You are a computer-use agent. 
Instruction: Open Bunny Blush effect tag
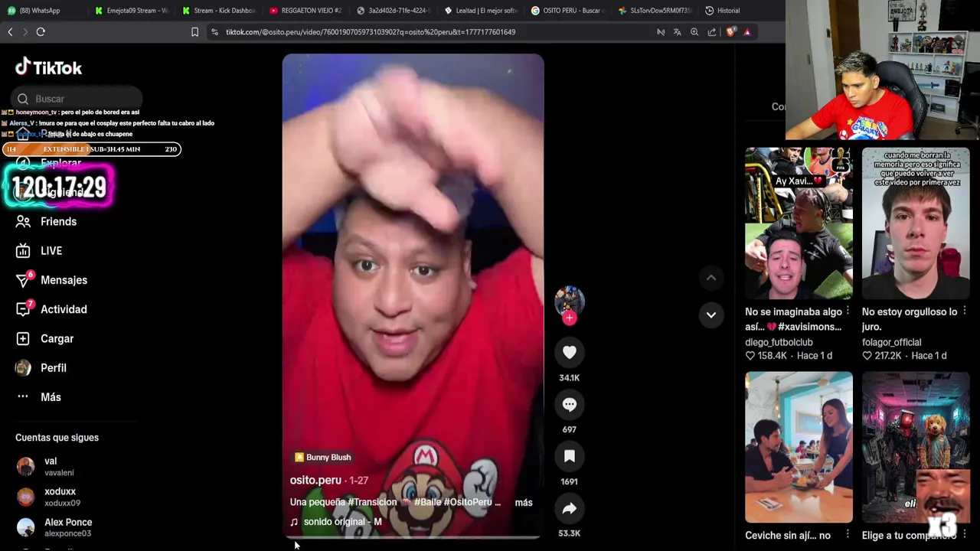pyautogui.click(x=322, y=457)
